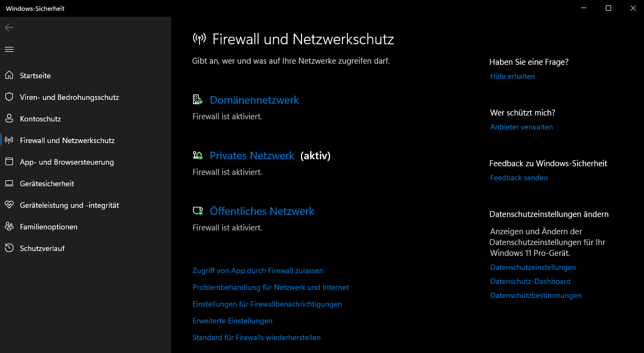The image size is (644, 353).
Task: Select the Gerätesicherheit device icon
Action: (x=9, y=183)
